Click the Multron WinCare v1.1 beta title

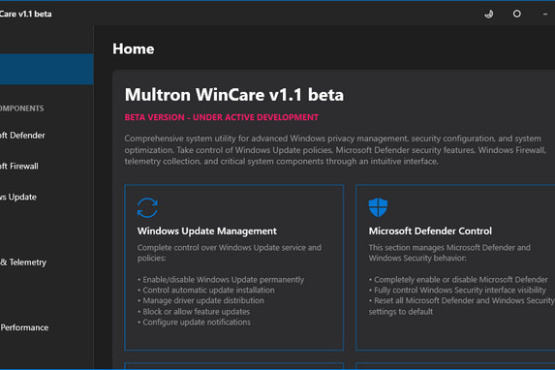234,95
